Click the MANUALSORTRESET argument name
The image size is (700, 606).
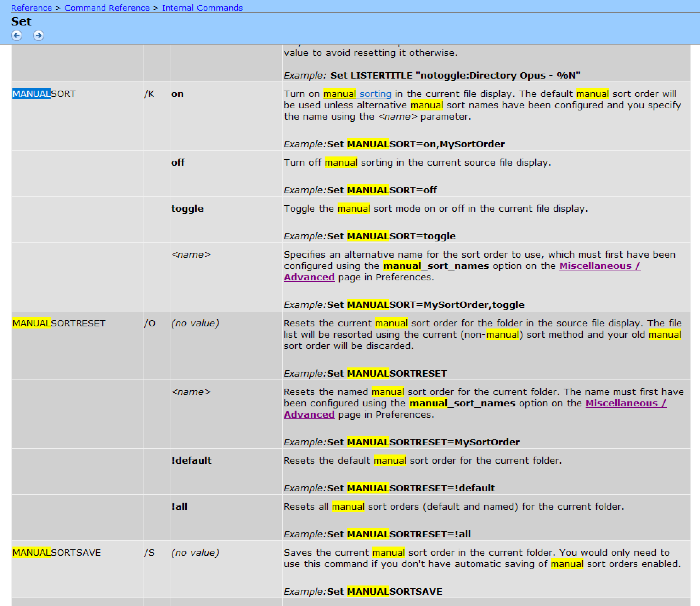(59, 323)
